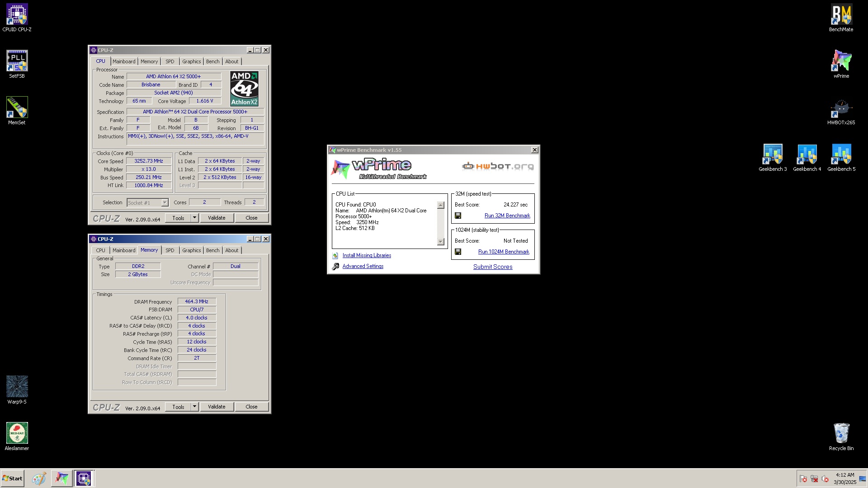Open the CPUID CPU-Z desktop icon
Viewport: 868px width, 488px height.
[17, 18]
